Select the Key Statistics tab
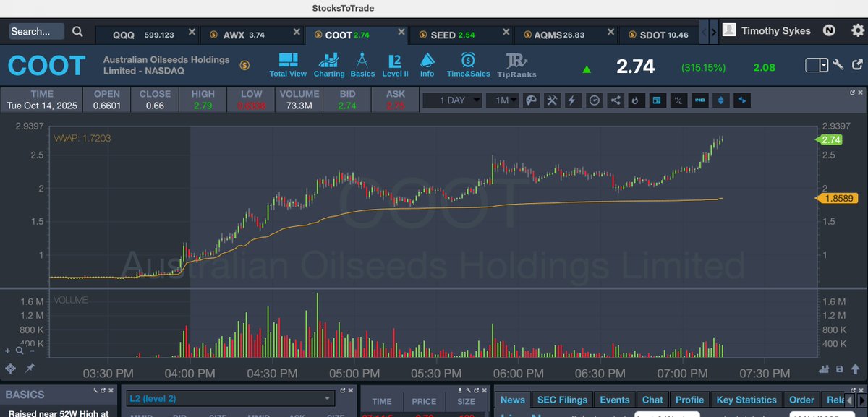 [x=746, y=400]
